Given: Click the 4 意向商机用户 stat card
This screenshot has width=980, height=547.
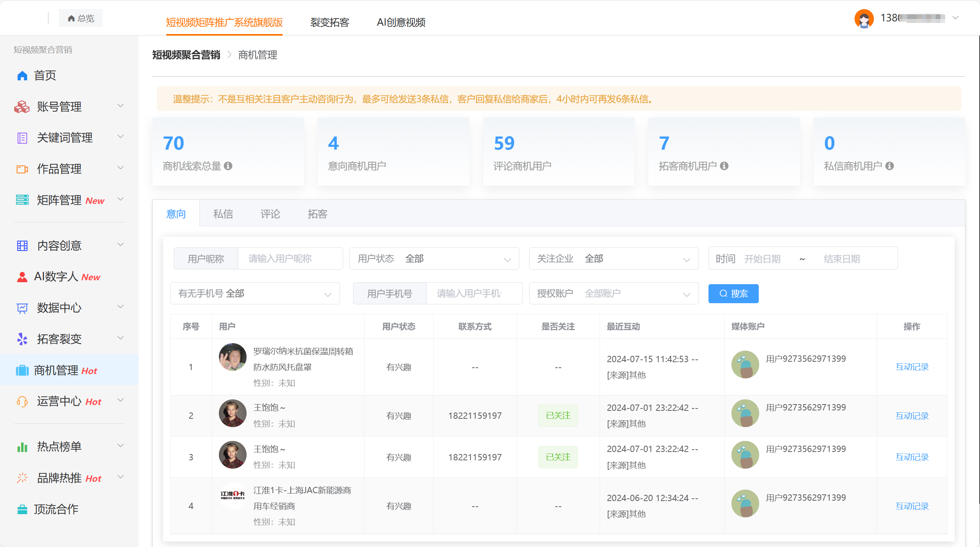Looking at the screenshot, I should pos(393,152).
